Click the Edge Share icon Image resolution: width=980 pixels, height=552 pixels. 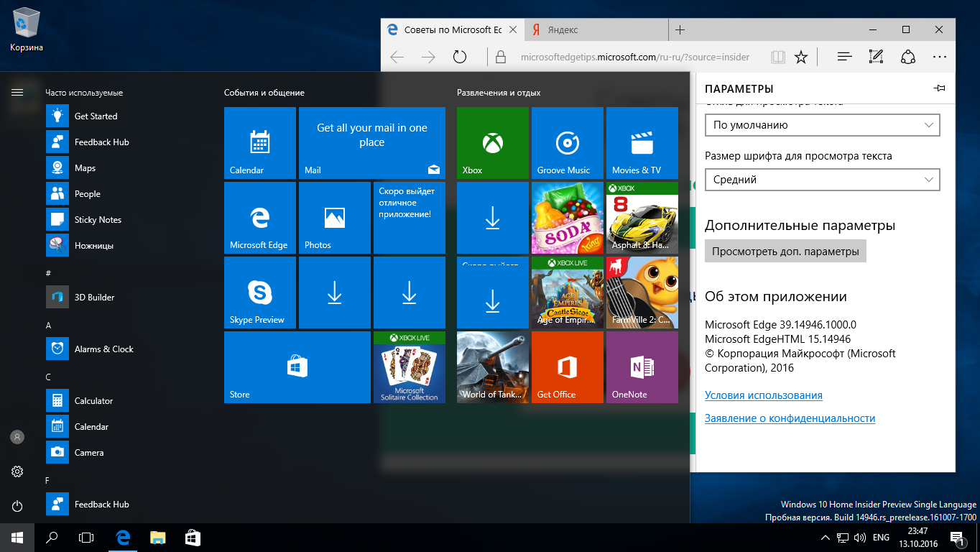(907, 57)
